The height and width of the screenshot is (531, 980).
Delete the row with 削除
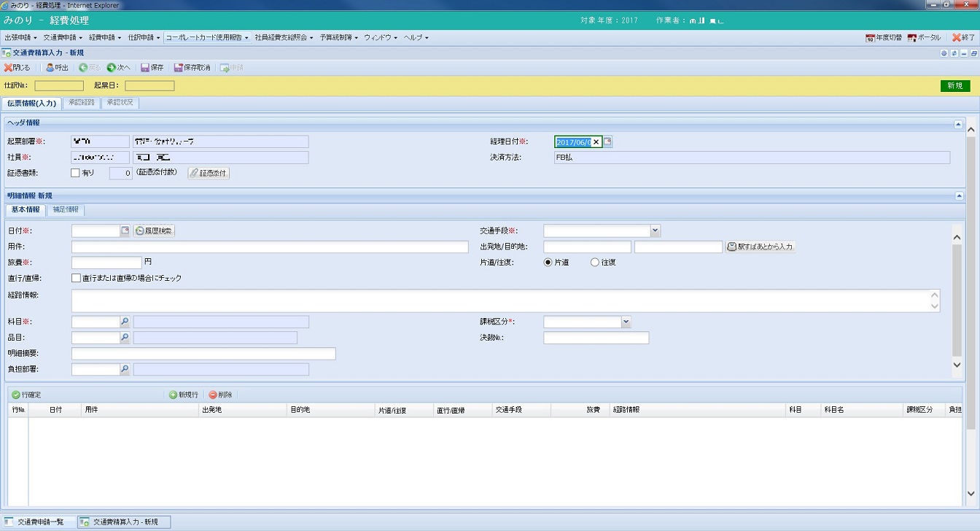point(220,395)
